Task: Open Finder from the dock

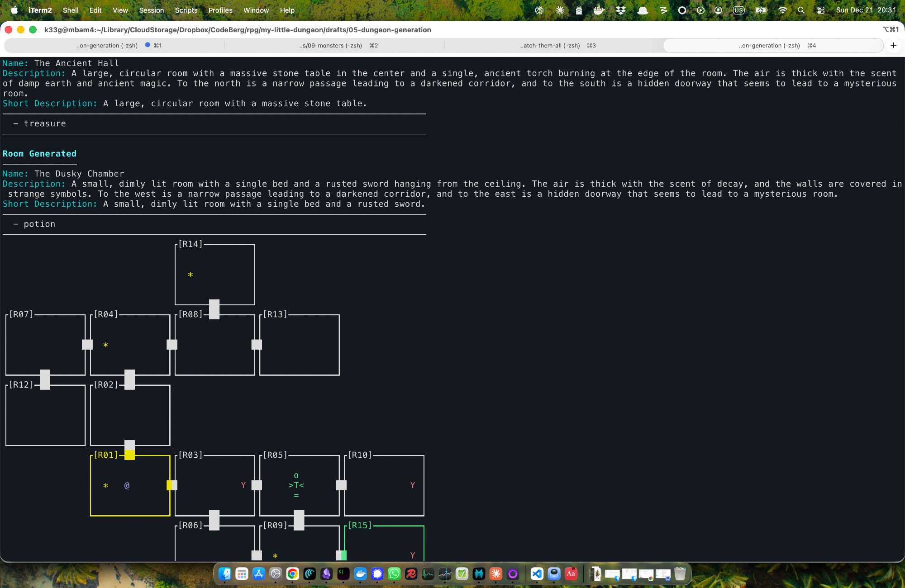Action: coord(225,574)
